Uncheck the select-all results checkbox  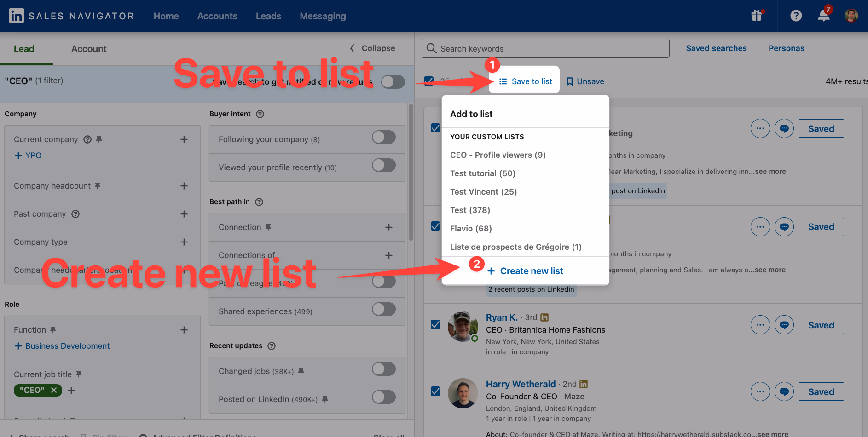point(429,81)
